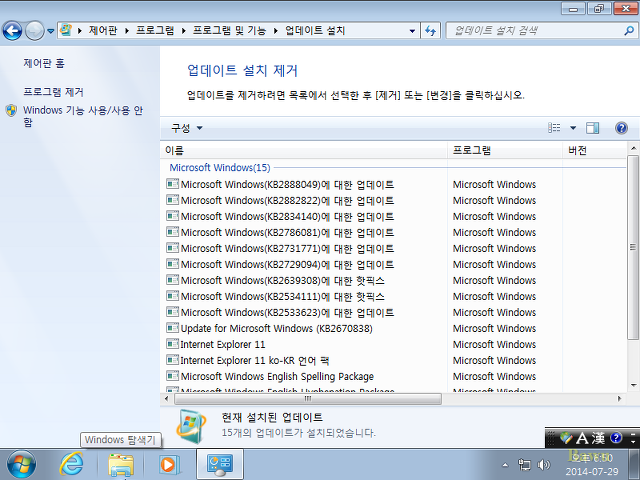Click the icon beside English Spelling Package

172,376
